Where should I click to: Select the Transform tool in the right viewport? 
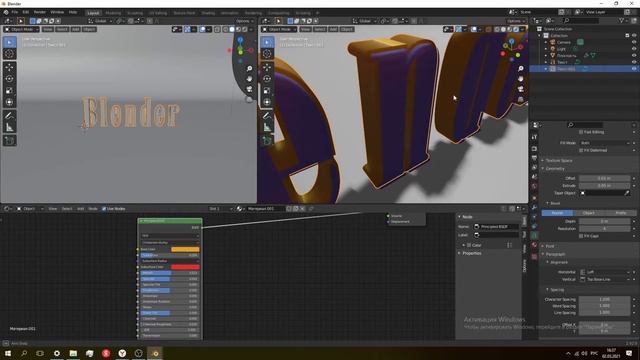click(267, 102)
